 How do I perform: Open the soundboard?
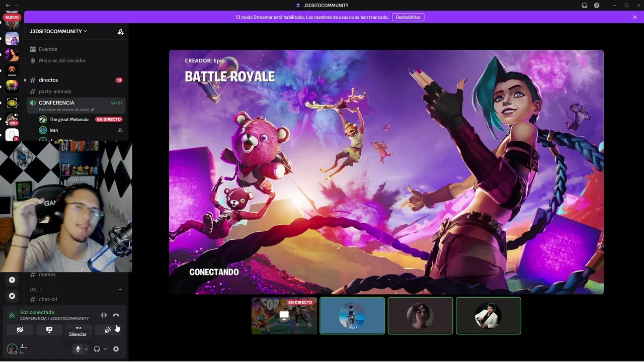(108, 330)
